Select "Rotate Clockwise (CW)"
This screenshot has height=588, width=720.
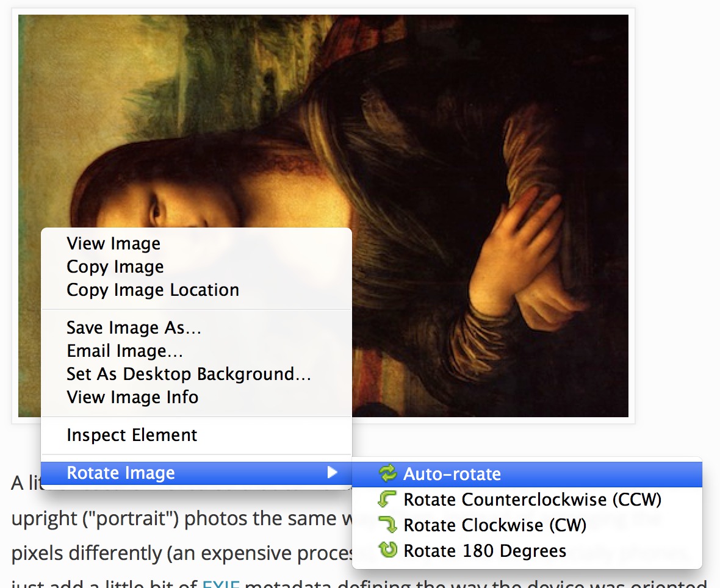pos(493,525)
